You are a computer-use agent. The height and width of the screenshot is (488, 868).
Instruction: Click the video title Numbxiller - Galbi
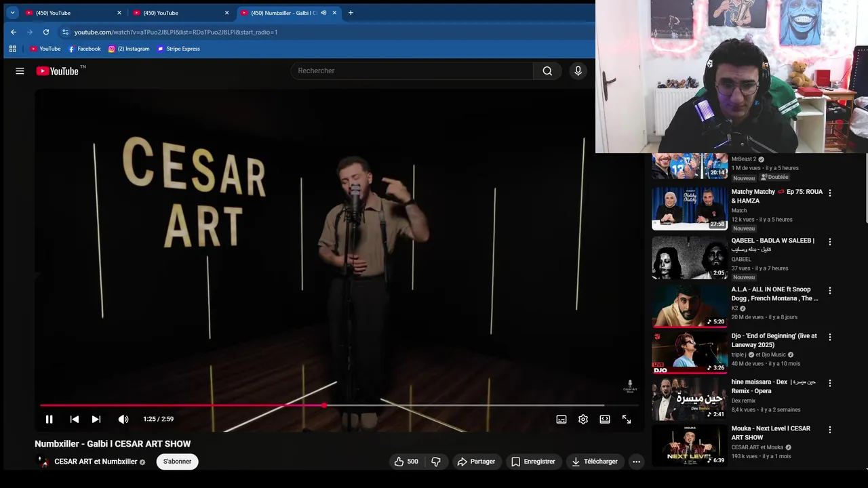(x=113, y=444)
